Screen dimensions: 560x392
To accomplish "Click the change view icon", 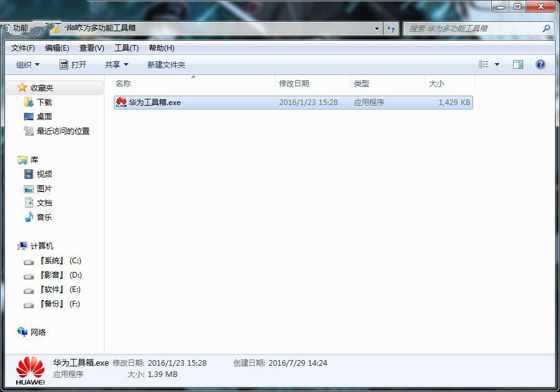I will (x=483, y=64).
